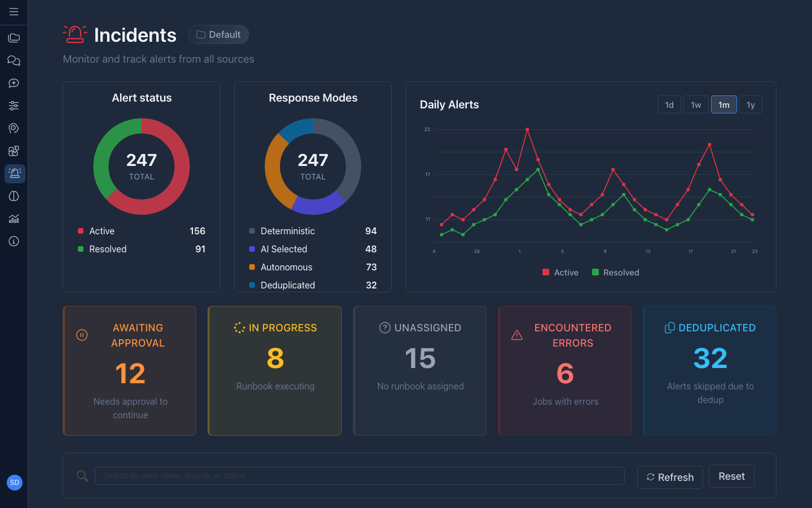This screenshot has width=812, height=508.
Task: Select the add comment sidebar icon
Action: [x=14, y=83]
